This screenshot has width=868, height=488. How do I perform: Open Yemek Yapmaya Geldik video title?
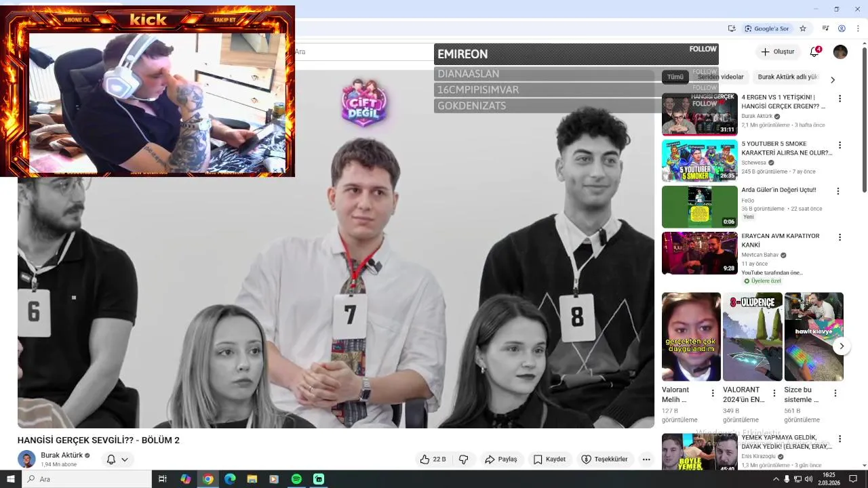[x=787, y=442]
